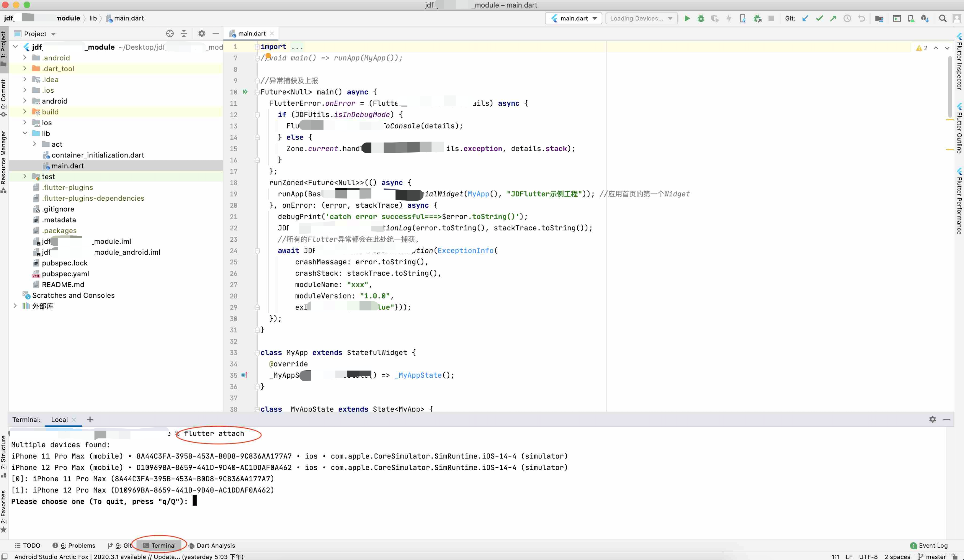Open the Problems tool window

click(73, 546)
